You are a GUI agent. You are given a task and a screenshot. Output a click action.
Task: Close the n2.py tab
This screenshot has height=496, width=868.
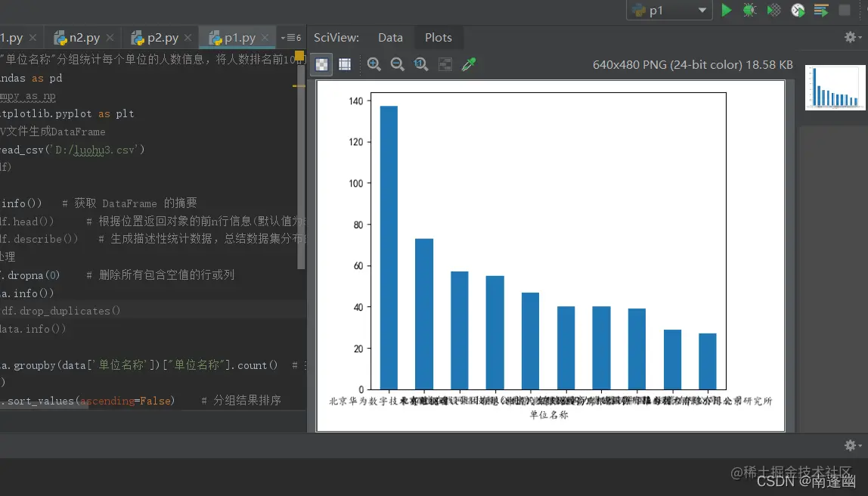pyautogui.click(x=110, y=38)
